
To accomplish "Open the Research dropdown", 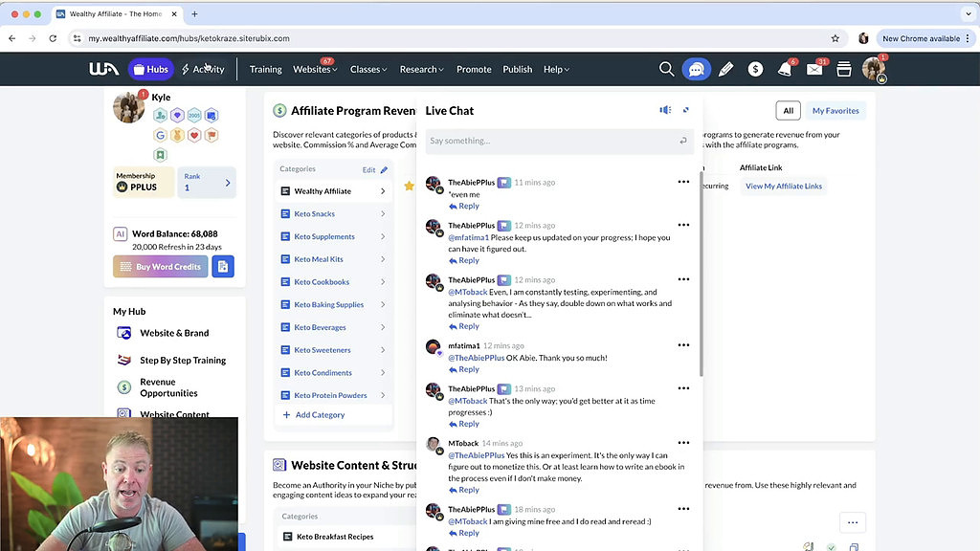I will [421, 68].
